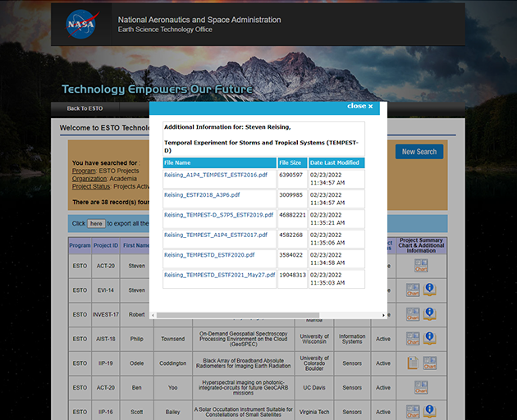Open additional info icon in the INVEST-17 row
517x420 pixels.
[x=430, y=314]
